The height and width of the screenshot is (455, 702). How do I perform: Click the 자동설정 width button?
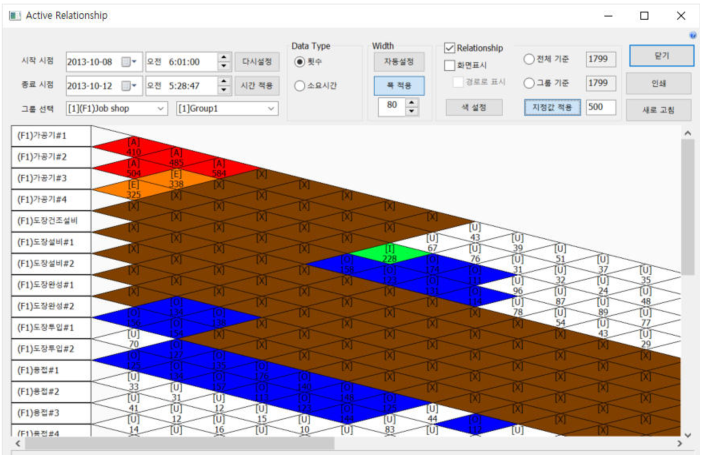(399, 61)
